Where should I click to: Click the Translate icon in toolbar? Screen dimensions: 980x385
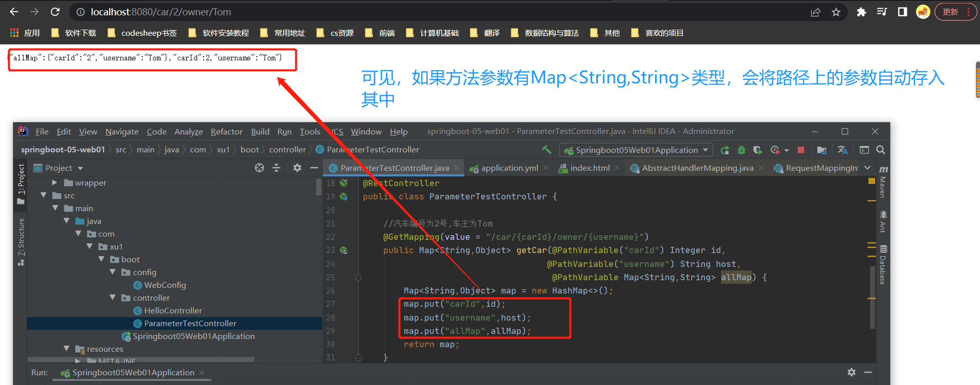[843, 150]
